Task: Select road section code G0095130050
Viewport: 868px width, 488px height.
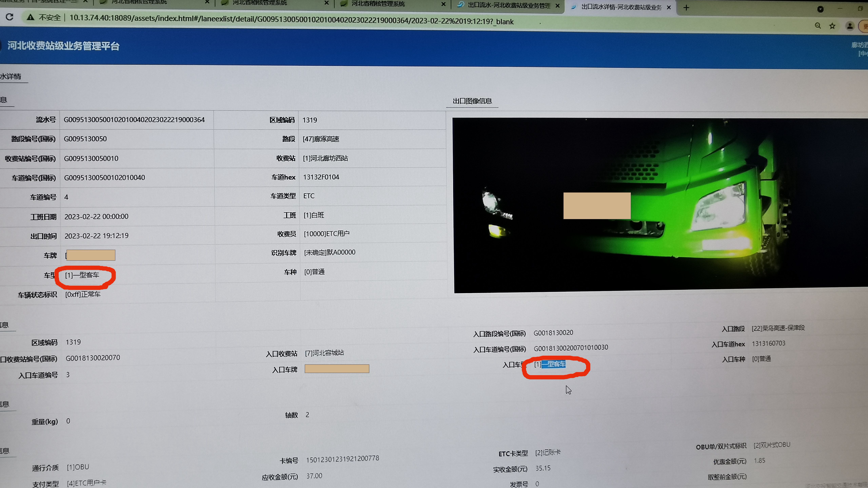Action: [x=85, y=139]
